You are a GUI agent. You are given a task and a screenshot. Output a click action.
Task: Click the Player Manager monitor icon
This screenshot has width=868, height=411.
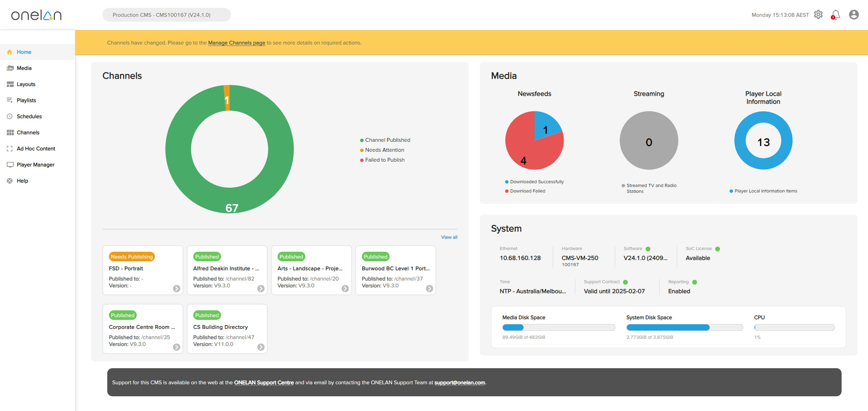pyautogui.click(x=10, y=165)
